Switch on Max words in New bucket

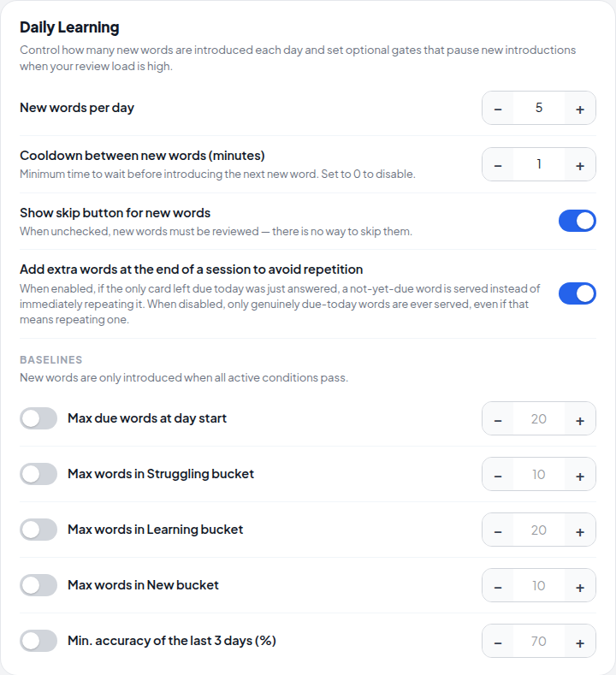point(38,585)
